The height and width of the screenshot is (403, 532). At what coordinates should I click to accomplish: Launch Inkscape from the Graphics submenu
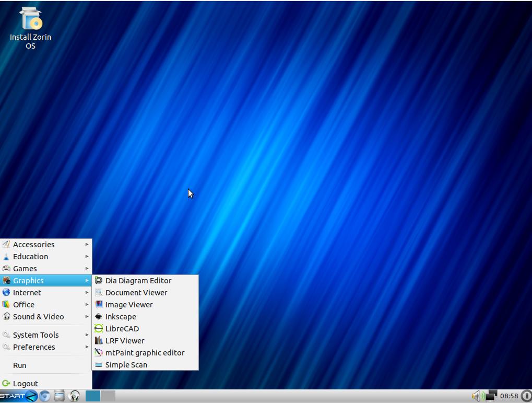pyautogui.click(x=121, y=317)
